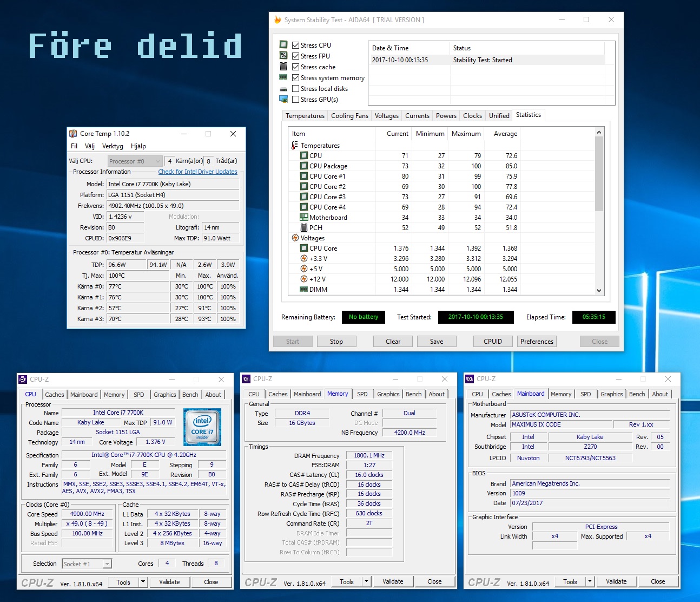Click the Core Speed 4900.00 MHz field
Viewport: 700px width, 602px height.
[x=87, y=514]
